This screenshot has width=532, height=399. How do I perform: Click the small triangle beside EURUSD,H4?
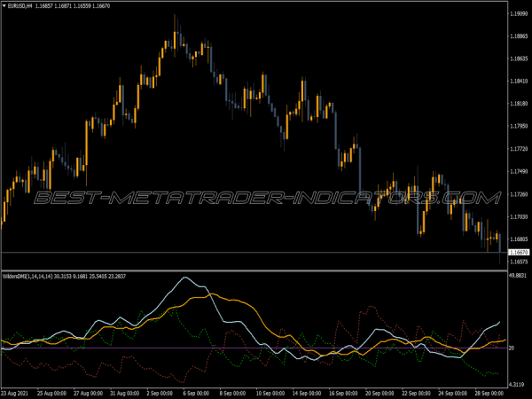4,6
